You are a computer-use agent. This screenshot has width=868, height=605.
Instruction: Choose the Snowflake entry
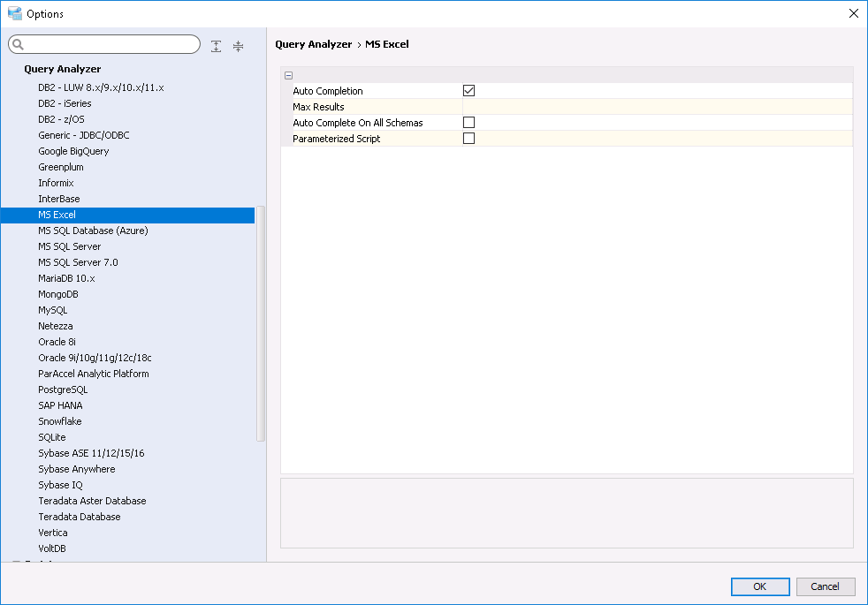pyautogui.click(x=59, y=421)
